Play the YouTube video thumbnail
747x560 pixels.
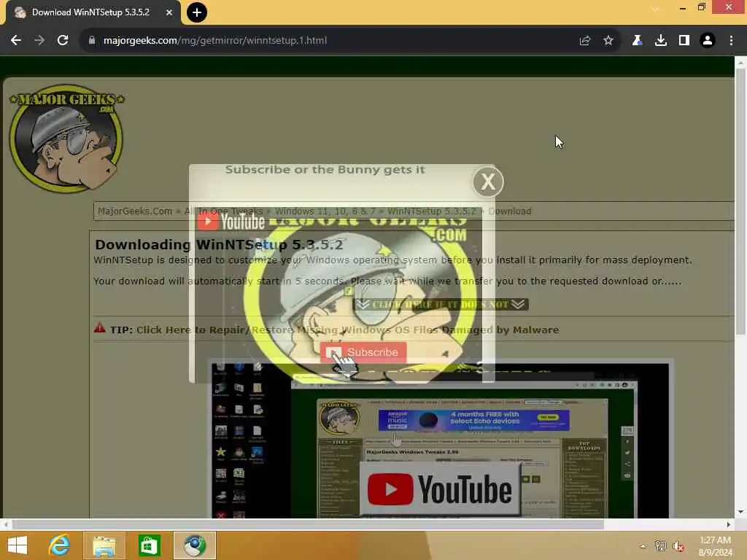441,439
